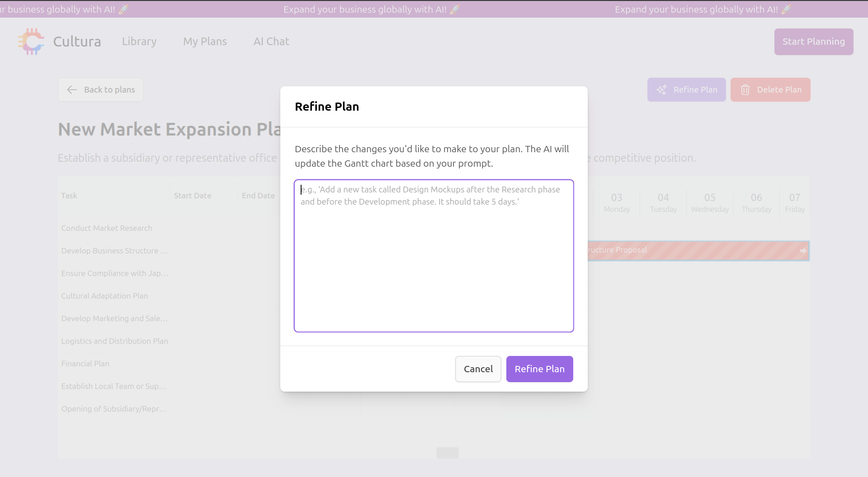This screenshot has height=477, width=868.
Task: Click the Start Date column header
Action: 193,196
